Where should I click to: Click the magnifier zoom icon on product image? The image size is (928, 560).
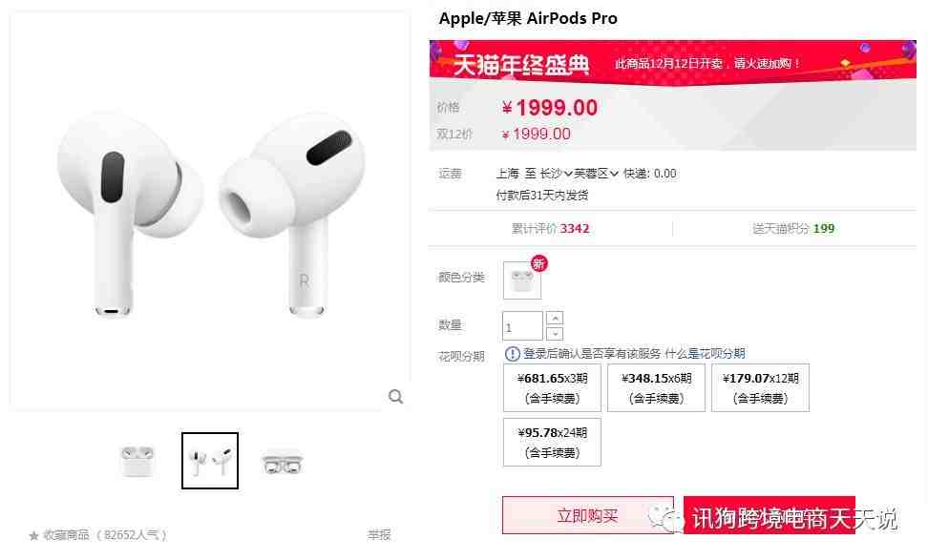[395, 397]
